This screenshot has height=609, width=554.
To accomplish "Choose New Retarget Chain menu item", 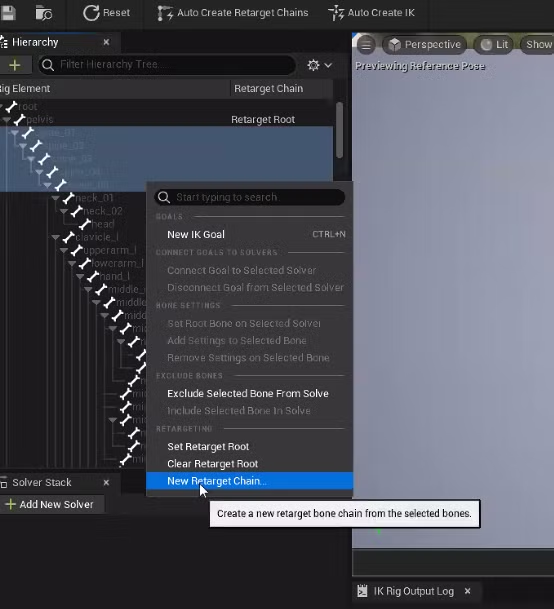I will (x=249, y=481).
